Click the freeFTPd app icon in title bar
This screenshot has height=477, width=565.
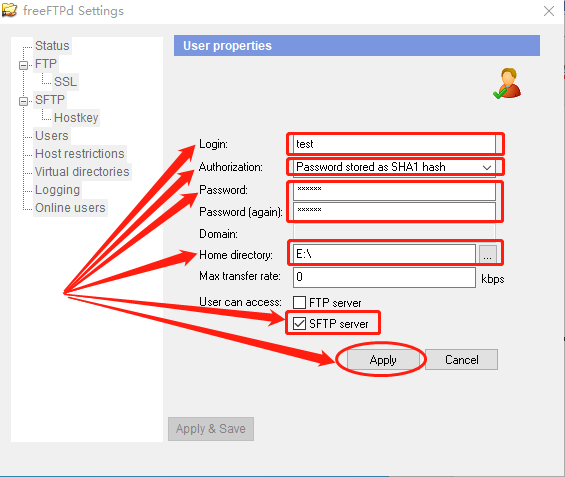tap(9, 10)
